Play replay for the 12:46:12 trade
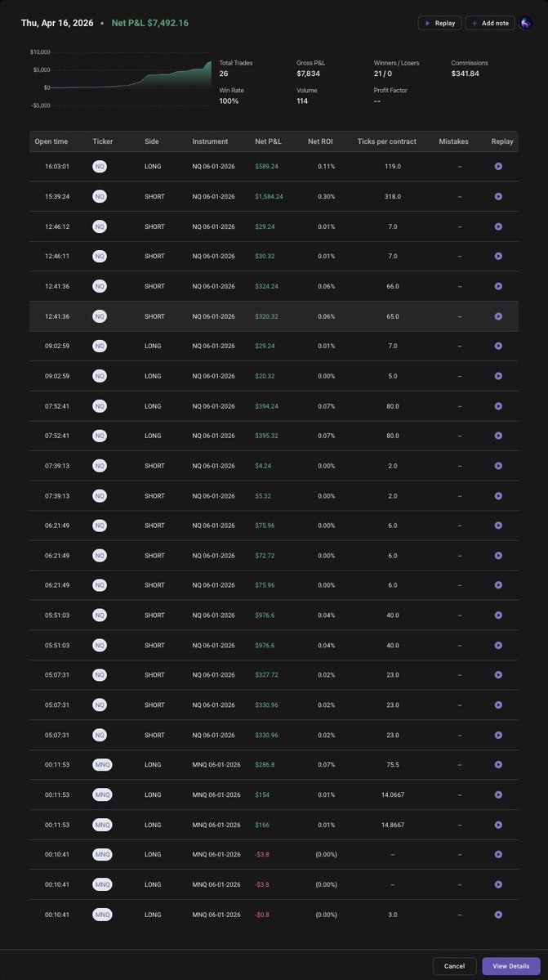Image resolution: width=548 pixels, height=980 pixels. (498, 226)
